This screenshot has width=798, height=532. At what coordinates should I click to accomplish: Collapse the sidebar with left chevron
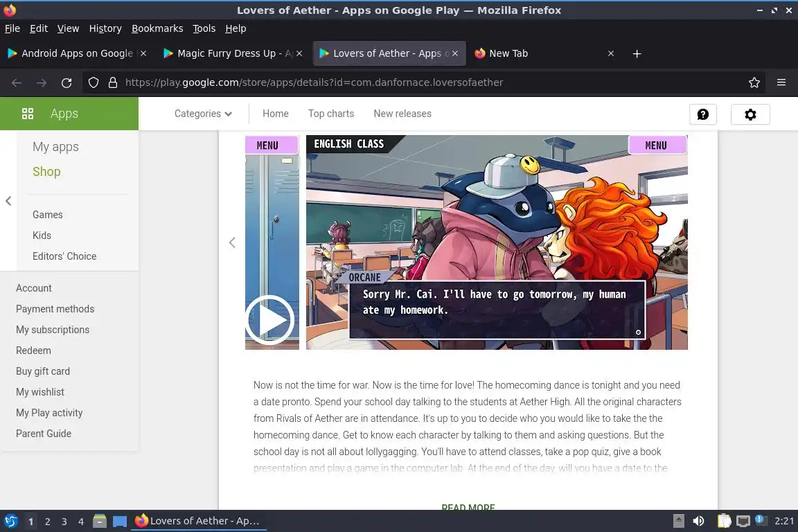[8, 201]
